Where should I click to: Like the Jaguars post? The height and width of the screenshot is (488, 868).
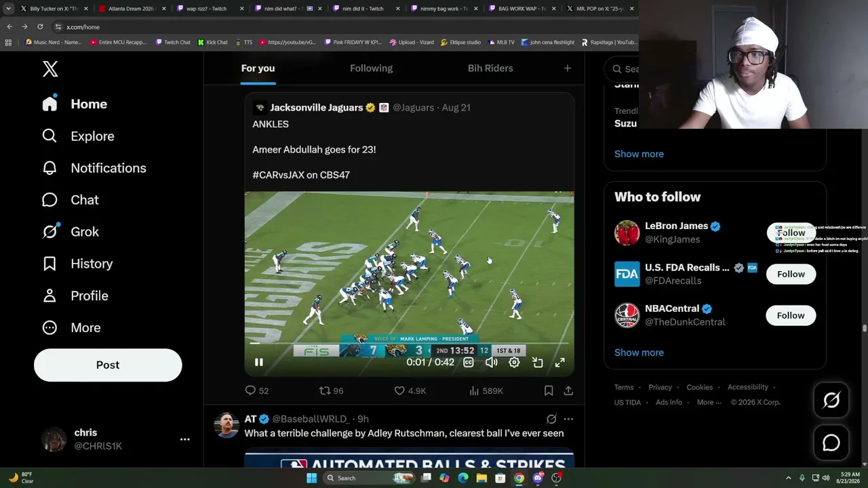click(x=410, y=390)
